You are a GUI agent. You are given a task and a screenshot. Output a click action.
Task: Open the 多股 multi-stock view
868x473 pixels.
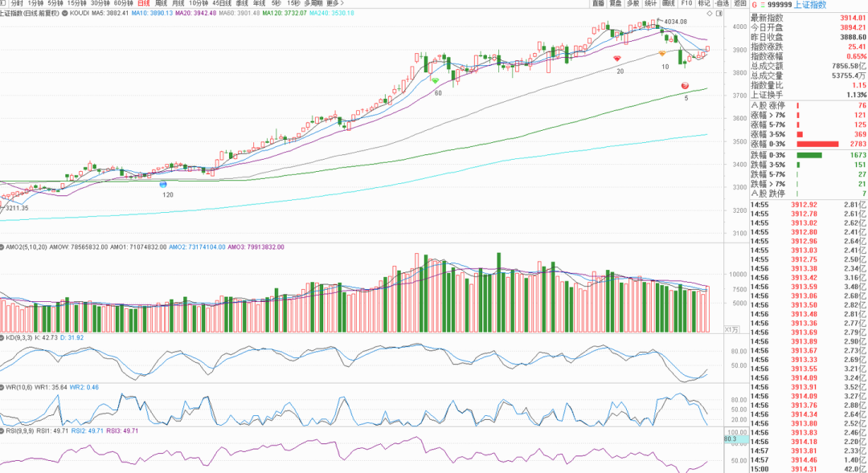point(633,3)
